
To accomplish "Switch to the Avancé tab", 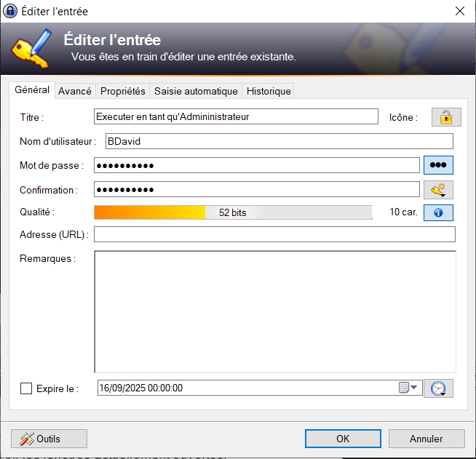I will (x=75, y=91).
